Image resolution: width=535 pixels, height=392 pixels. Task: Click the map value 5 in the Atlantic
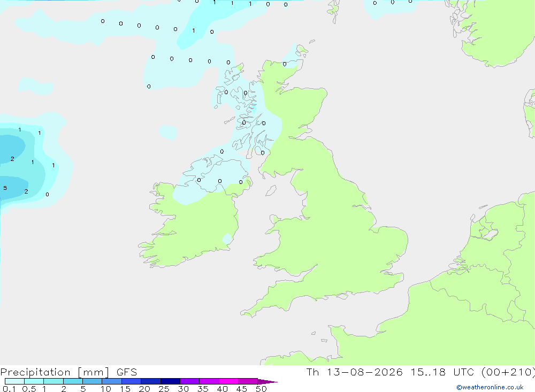(x=5, y=188)
